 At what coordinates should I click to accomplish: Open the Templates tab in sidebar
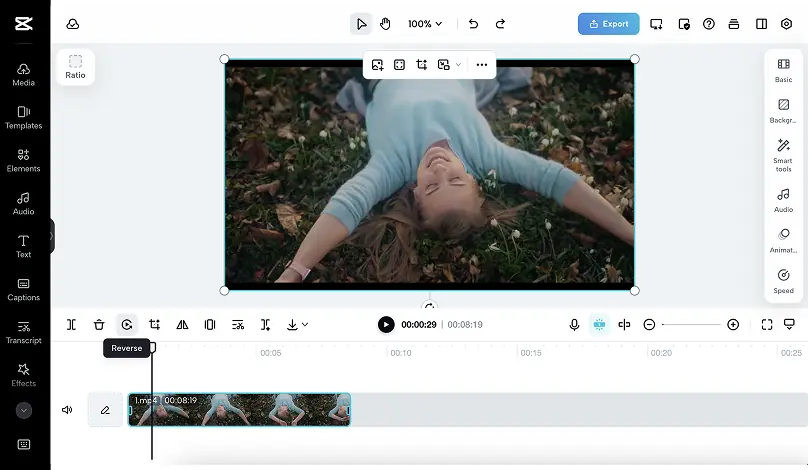(24, 117)
